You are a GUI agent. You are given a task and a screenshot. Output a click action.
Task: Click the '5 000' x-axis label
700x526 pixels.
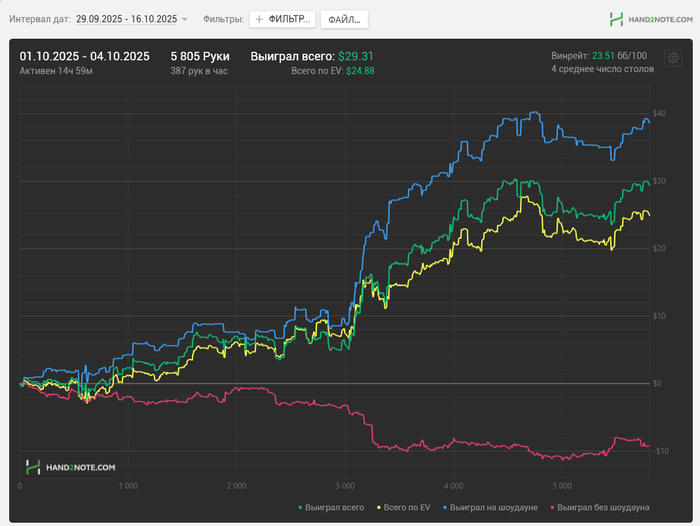tap(562, 486)
